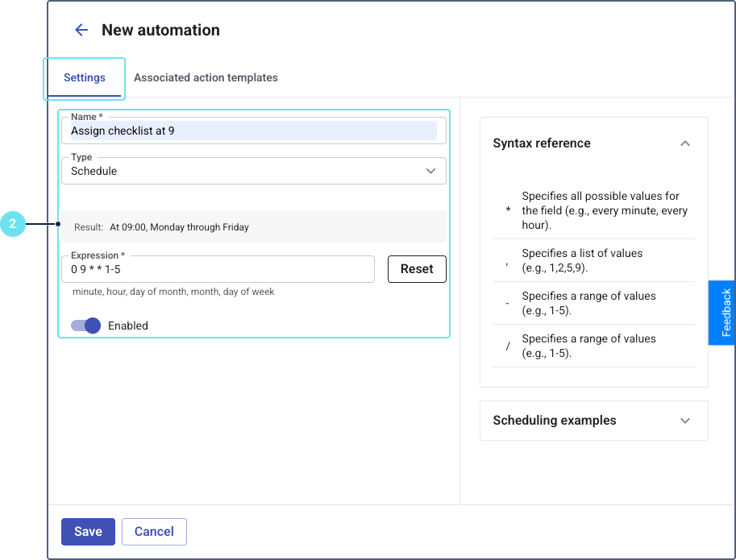The height and width of the screenshot is (560, 736).
Task: Click the hyphen symbol in Syntax reference
Action: click(x=508, y=303)
